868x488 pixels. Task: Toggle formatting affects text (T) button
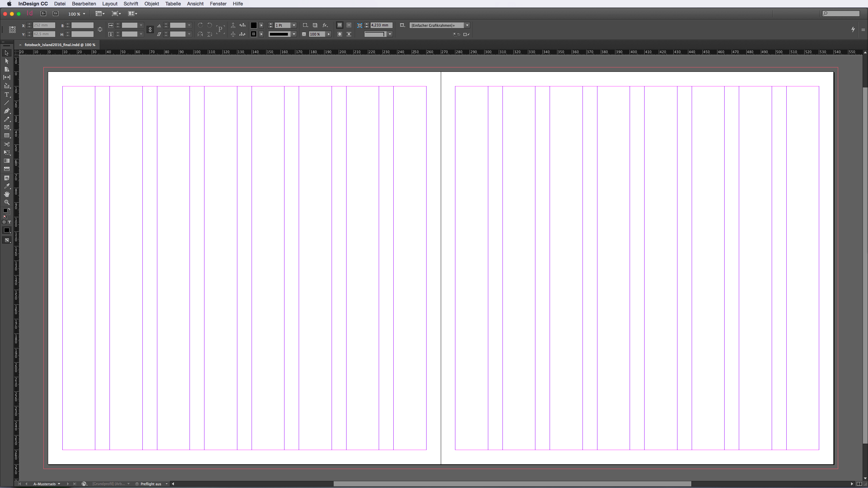(x=9, y=222)
